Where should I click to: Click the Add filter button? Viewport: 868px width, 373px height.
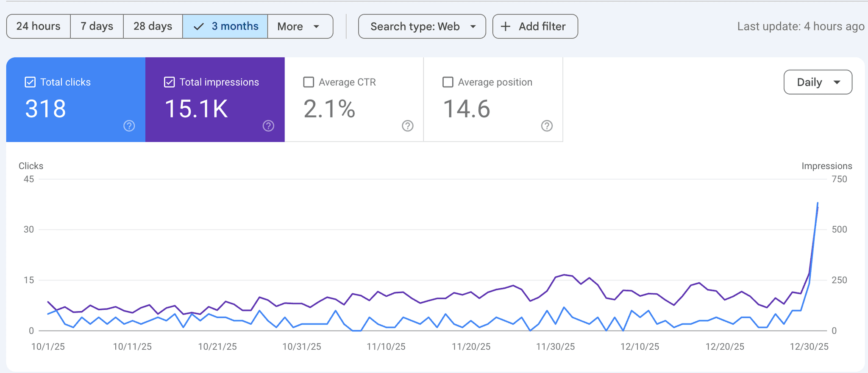click(535, 26)
